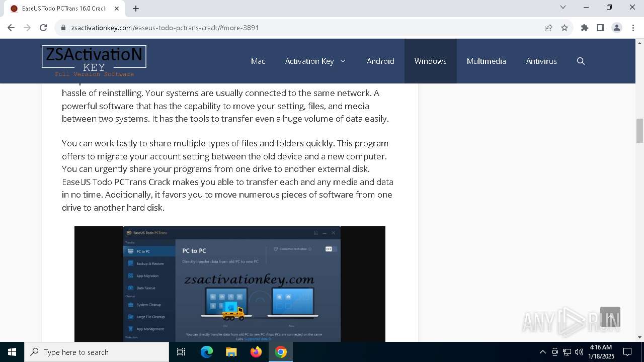Open File Explorer from the taskbar
This screenshot has width=644, height=362.
pyautogui.click(x=231, y=352)
